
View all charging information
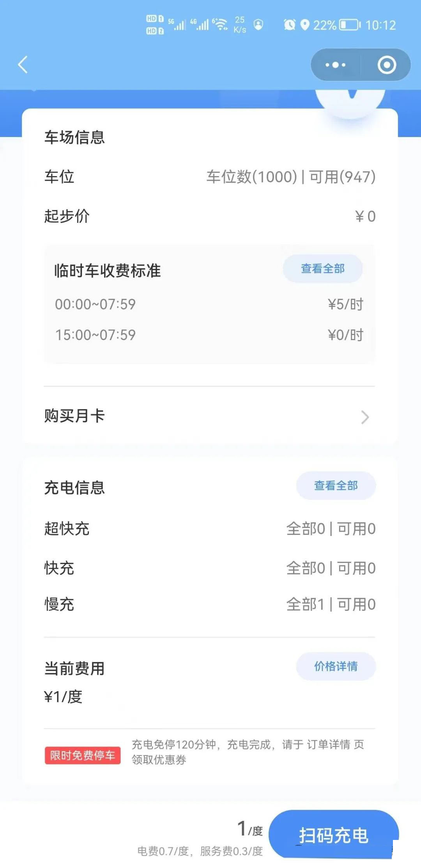tap(336, 486)
